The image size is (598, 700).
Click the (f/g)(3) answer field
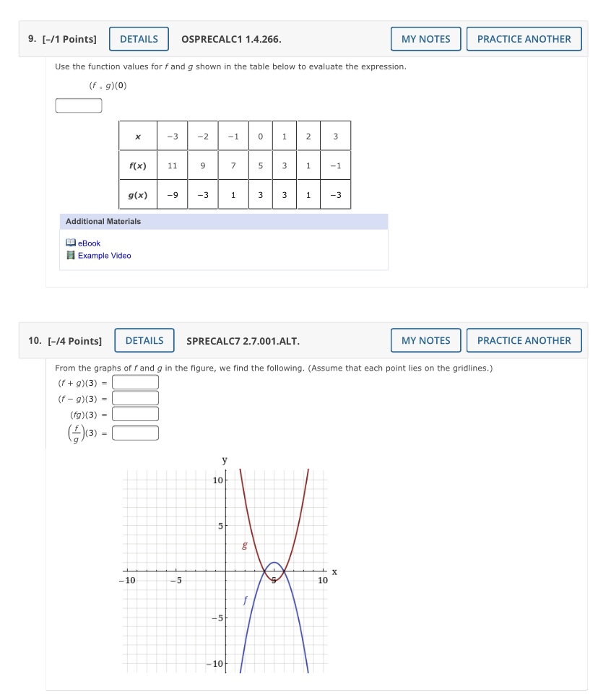(x=135, y=432)
